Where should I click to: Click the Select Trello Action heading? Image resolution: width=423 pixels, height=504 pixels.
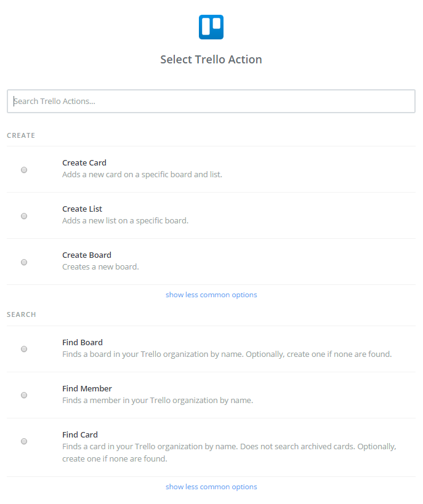[x=211, y=60]
